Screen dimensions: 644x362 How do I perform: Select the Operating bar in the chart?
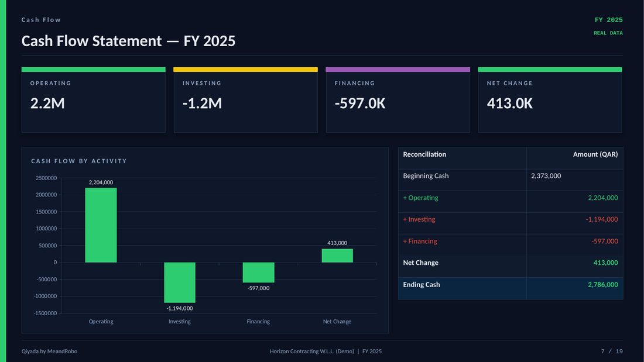(101, 225)
